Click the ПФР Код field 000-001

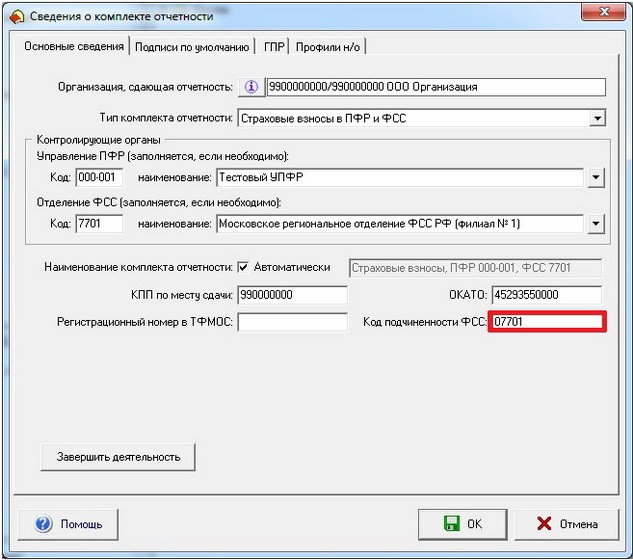click(x=99, y=178)
